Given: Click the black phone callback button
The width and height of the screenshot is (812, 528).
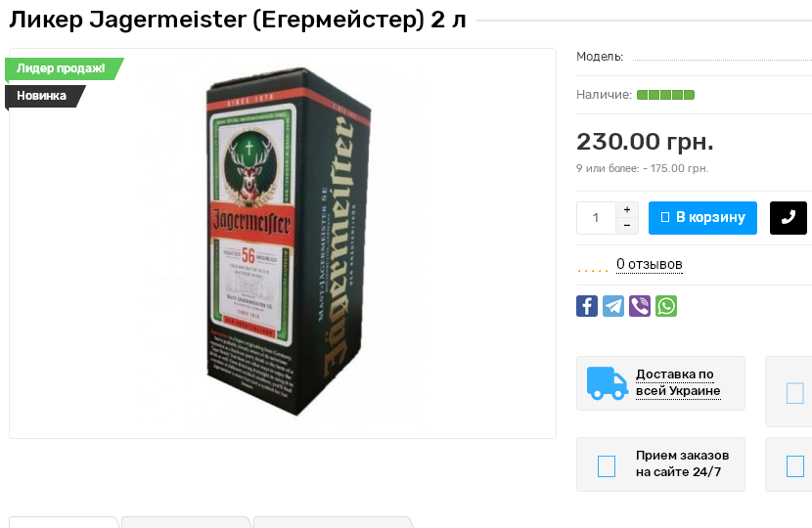Looking at the screenshot, I should coord(789,218).
